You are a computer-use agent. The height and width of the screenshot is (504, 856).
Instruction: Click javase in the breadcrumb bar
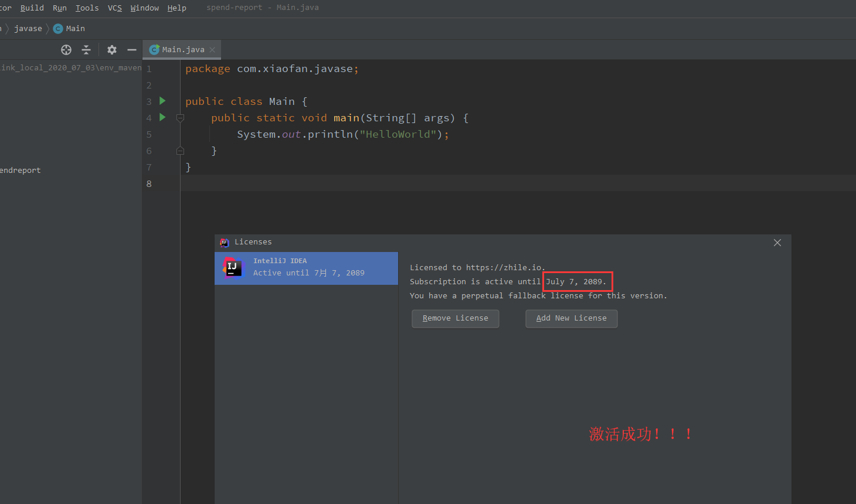coord(28,29)
